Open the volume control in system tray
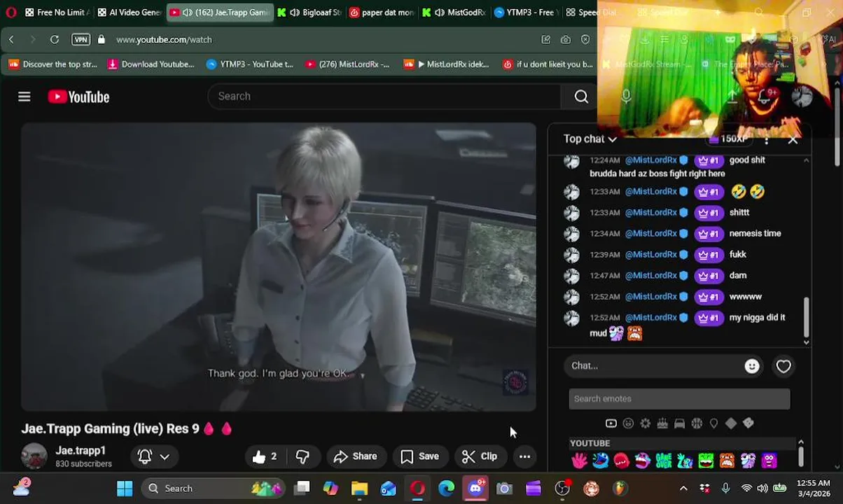The image size is (843, 504). (762, 488)
